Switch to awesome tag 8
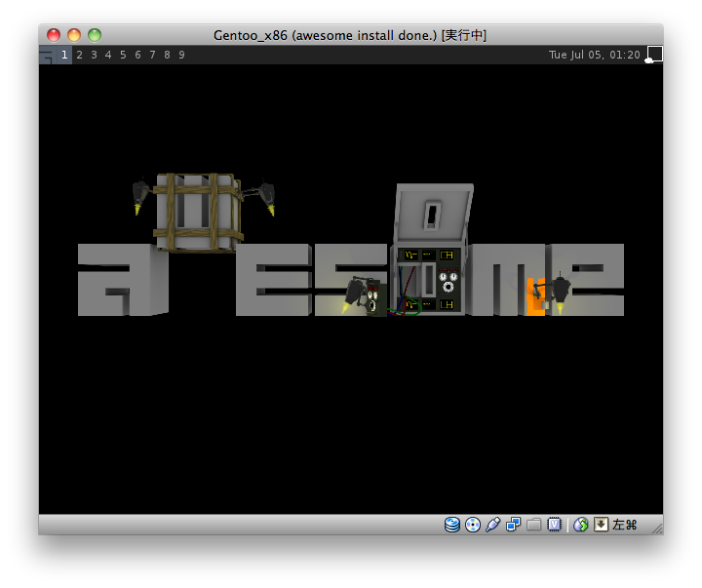Screen dimensions: 702x588 (167, 55)
